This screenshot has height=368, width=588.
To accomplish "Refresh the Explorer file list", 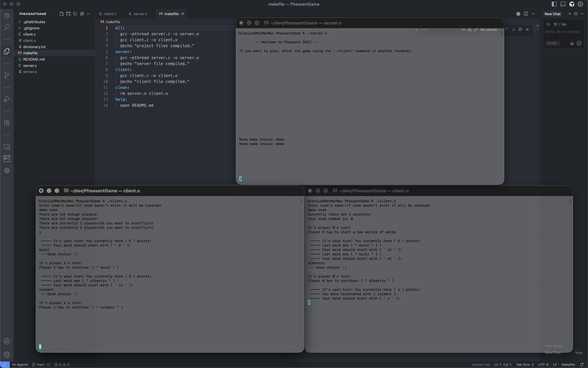I will pyautogui.click(x=75, y=14).
